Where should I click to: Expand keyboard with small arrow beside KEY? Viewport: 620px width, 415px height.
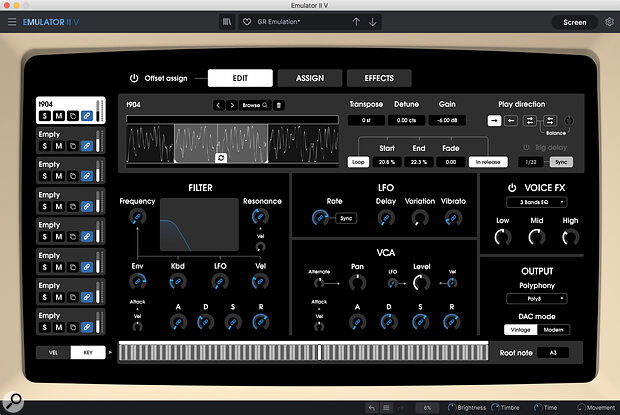(110, 353)
